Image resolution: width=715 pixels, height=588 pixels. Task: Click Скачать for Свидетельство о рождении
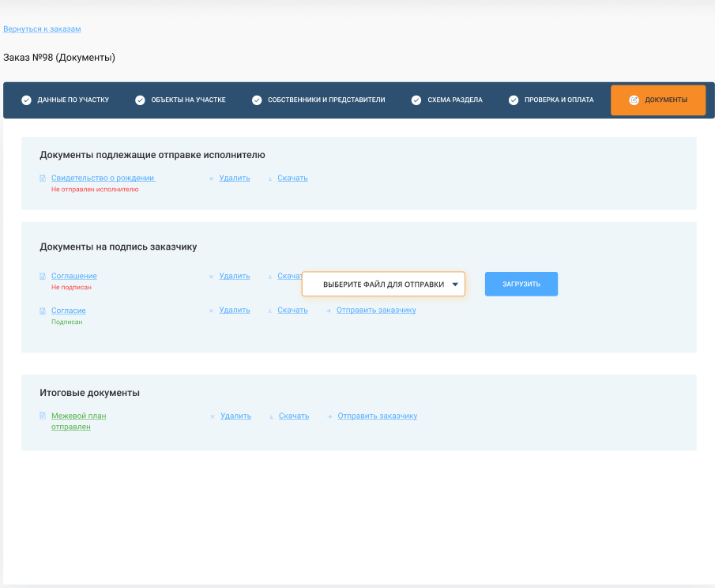click(293, 178)
